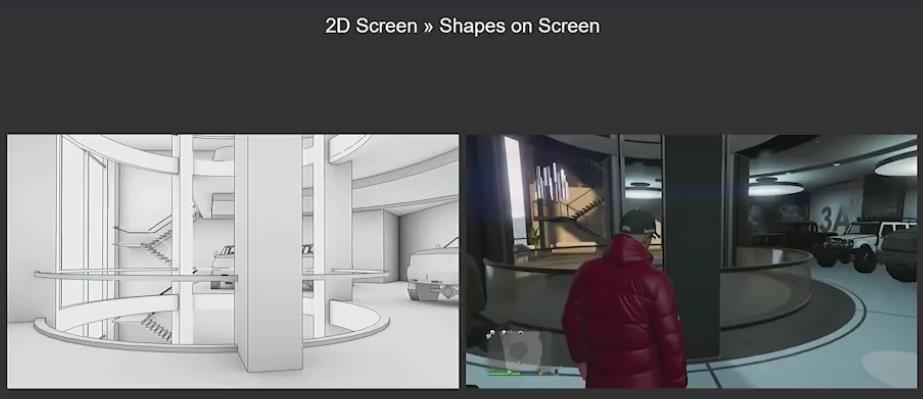Image resolution: width=923 pixels, height=399 pixels.
Task: Click the dark truck at the right edge
Action: click(900, 254)
